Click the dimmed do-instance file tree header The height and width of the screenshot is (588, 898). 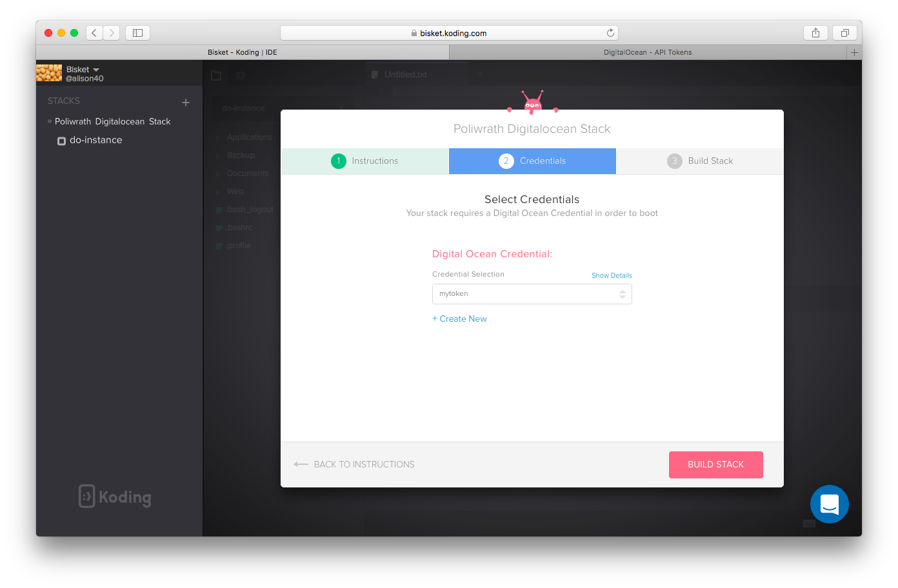[x=243, y=108]
